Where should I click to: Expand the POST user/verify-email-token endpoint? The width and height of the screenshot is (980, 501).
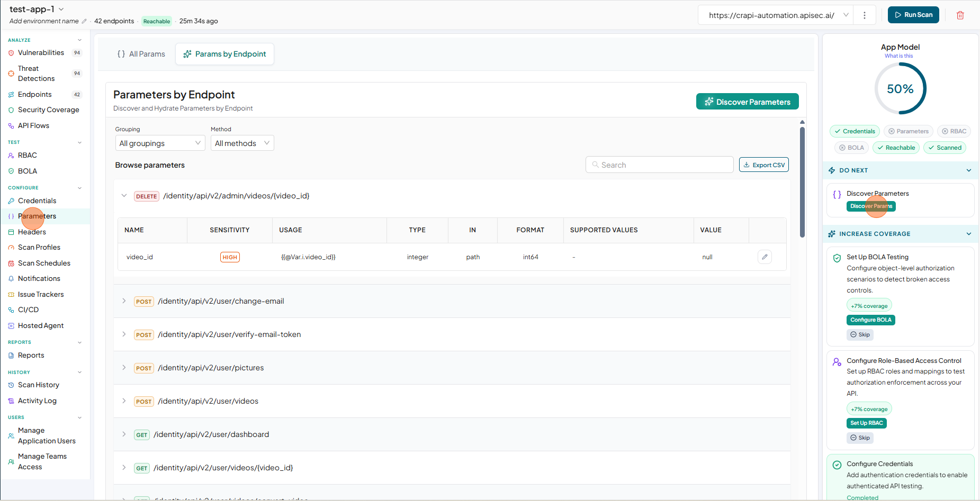click(x=124, y=334)
